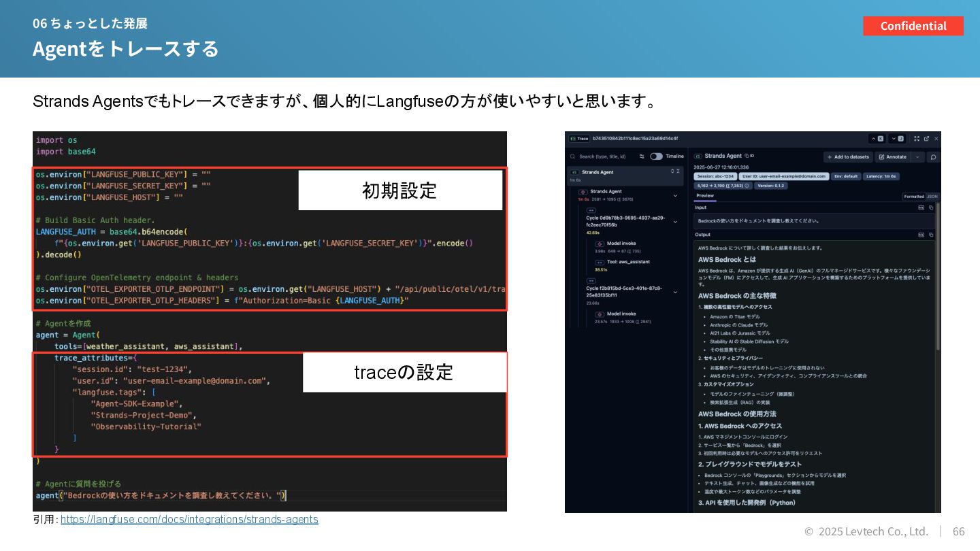This screenshot has width=980, height=551.
Task: Click the Version: 0.1.2 badge
Action: (771, 186)
